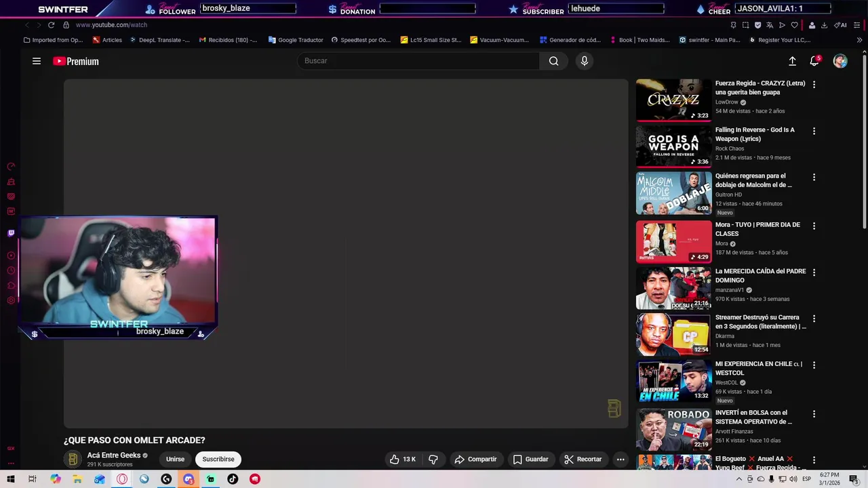This screenshot has height=488, width=868.
Task: Open Google Traductor bookmark
Action: [296, 40]
